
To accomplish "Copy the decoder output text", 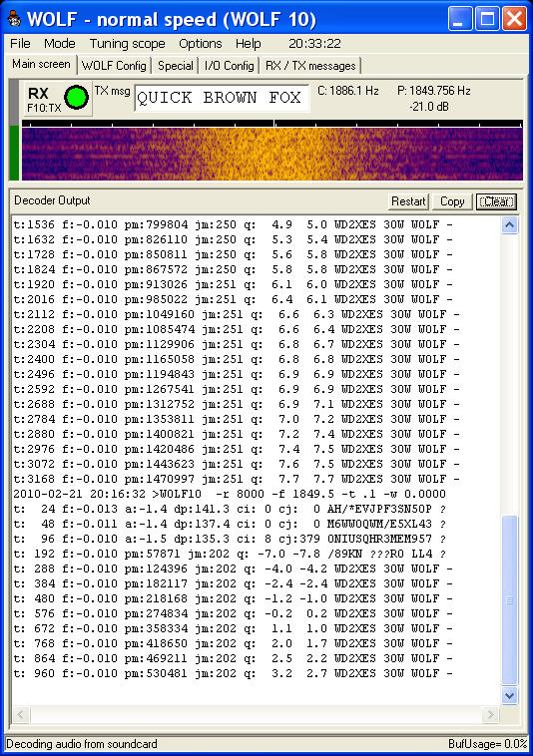I will click(452, 201).
